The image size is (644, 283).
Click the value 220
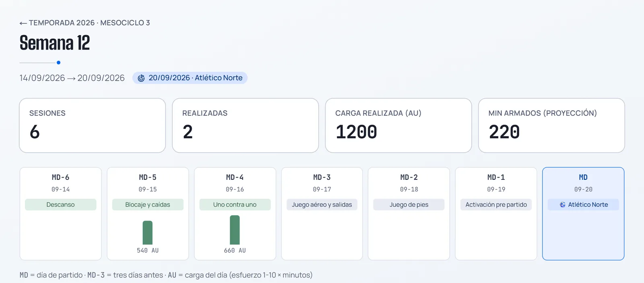coord(504,132)
